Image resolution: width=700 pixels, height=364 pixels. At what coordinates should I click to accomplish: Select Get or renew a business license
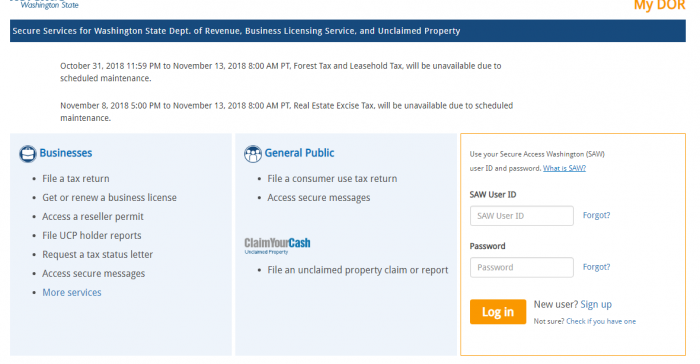tap(109, 197)
